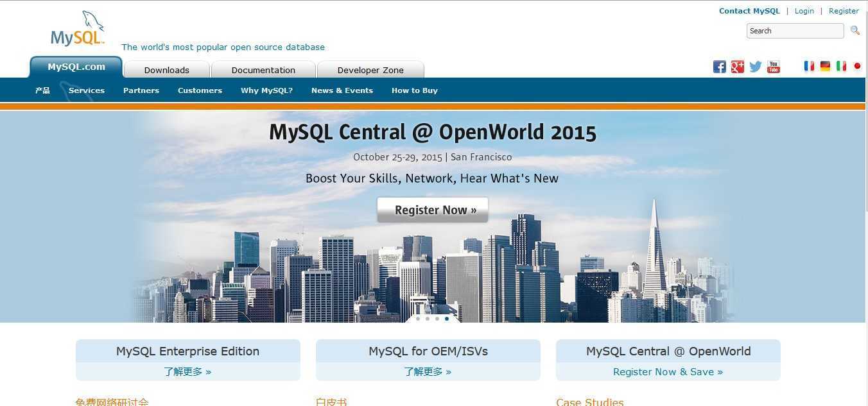
Task: Open the Google Plus icon
Action: coord(738,67)
